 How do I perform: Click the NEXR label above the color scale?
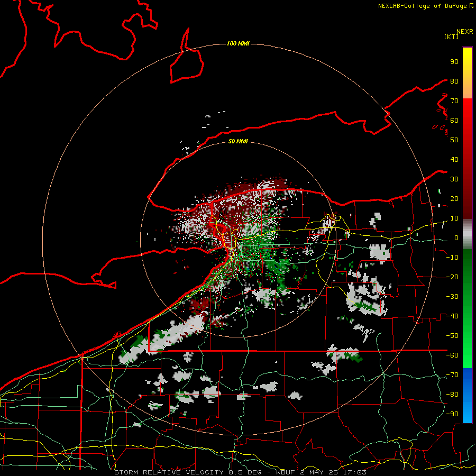465,32
